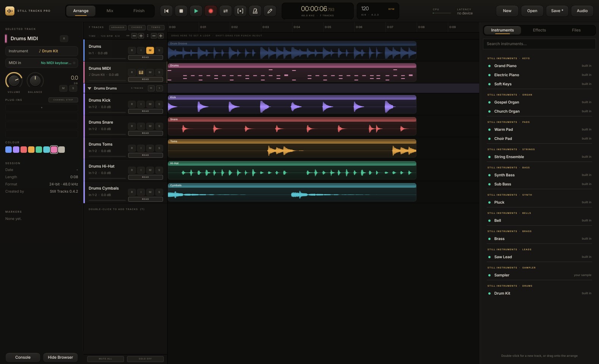
Task: Unmute the Drums track
Action: (x=150, y=50)
